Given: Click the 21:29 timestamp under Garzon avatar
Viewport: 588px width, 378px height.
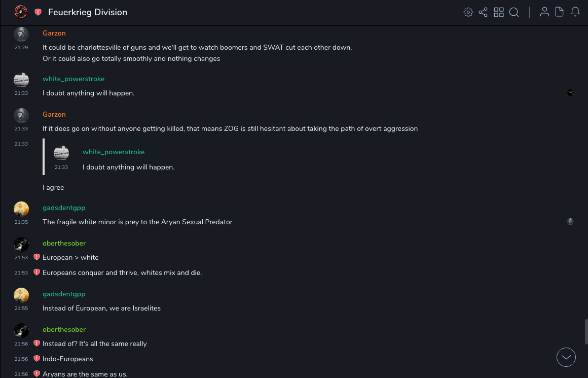Looking at the screenshot, I should pyautogui.click(x=21, y=48).
